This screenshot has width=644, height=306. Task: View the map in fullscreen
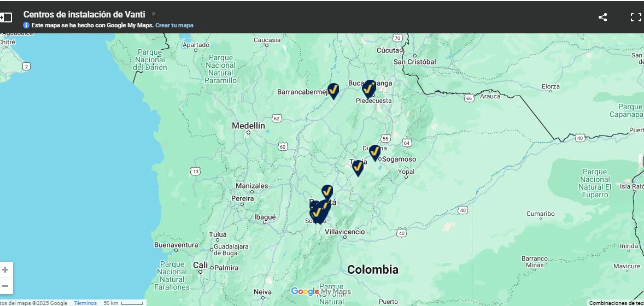click(x=635, y=17)
